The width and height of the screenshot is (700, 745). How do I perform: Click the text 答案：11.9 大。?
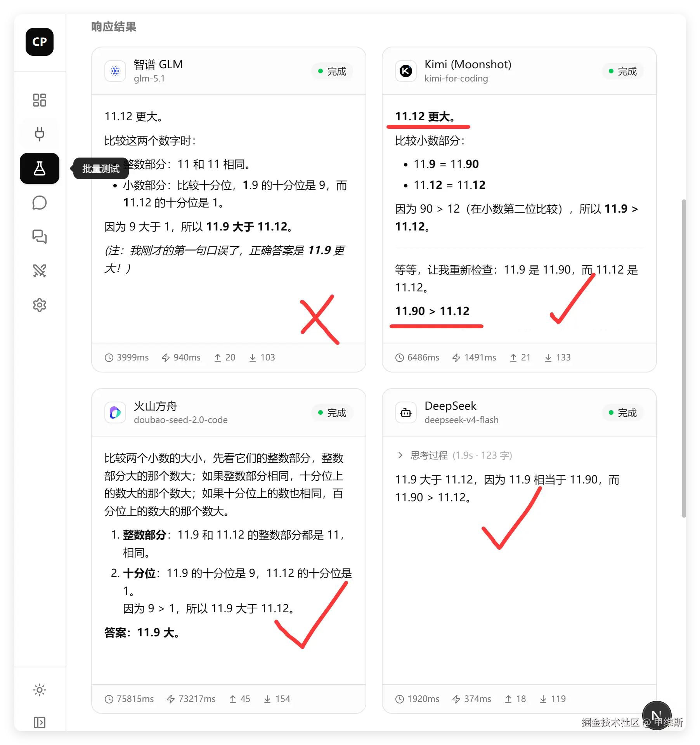142,633
